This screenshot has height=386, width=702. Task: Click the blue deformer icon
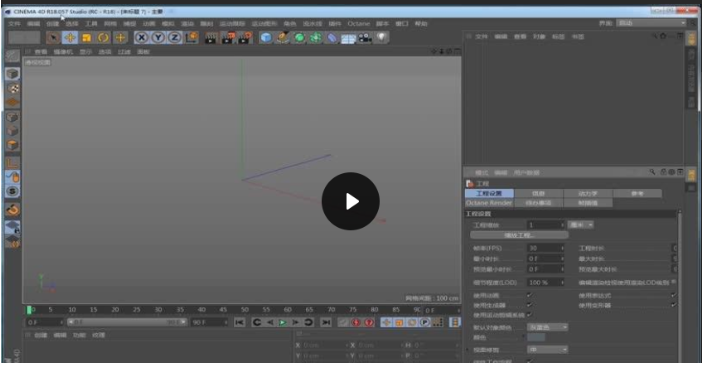[x=332, y=38]
